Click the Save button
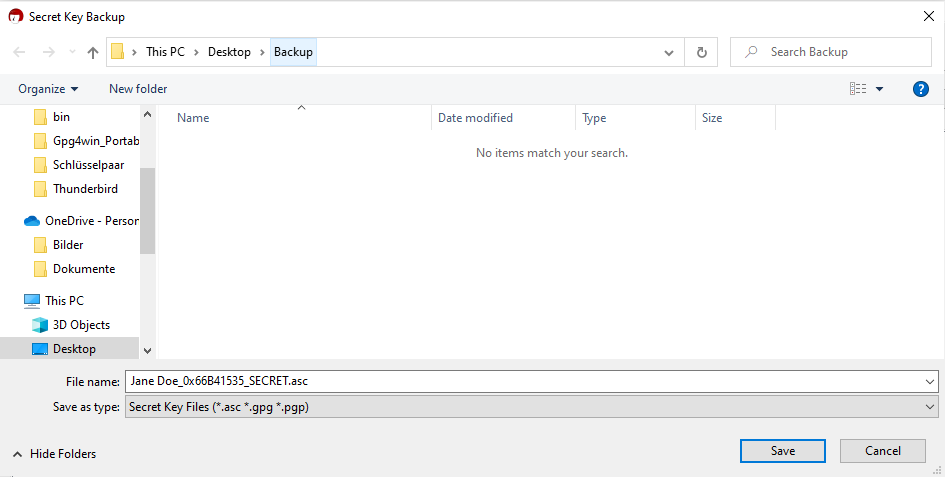 783,451
